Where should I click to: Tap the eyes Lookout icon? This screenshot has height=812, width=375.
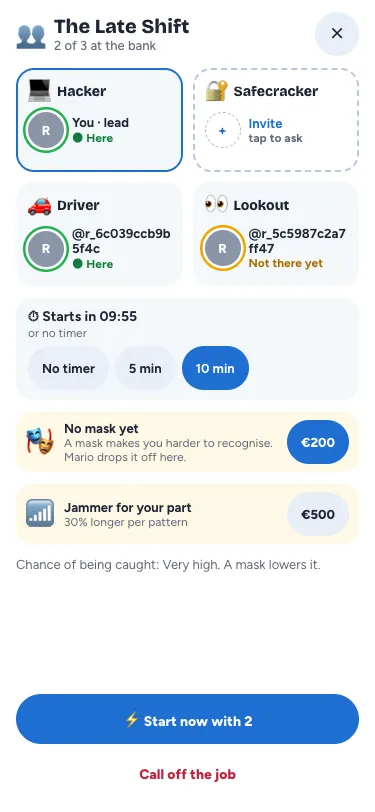click(216, 204)
